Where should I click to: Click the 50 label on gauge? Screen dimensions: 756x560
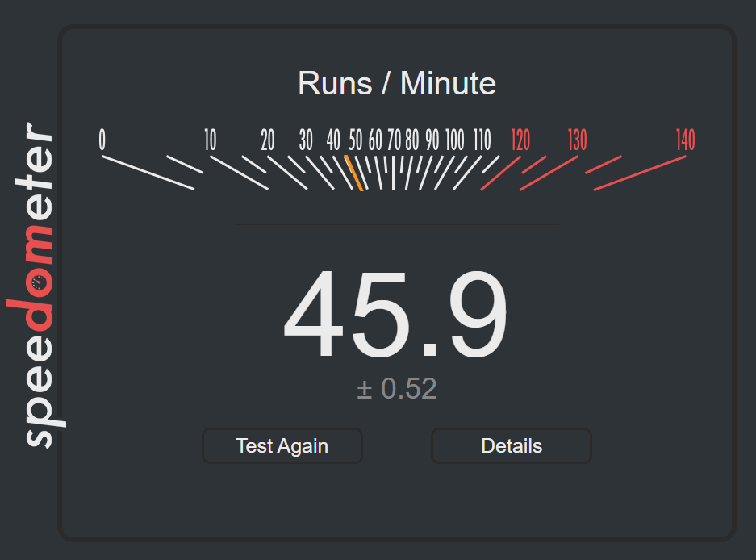tap(356, 140)
